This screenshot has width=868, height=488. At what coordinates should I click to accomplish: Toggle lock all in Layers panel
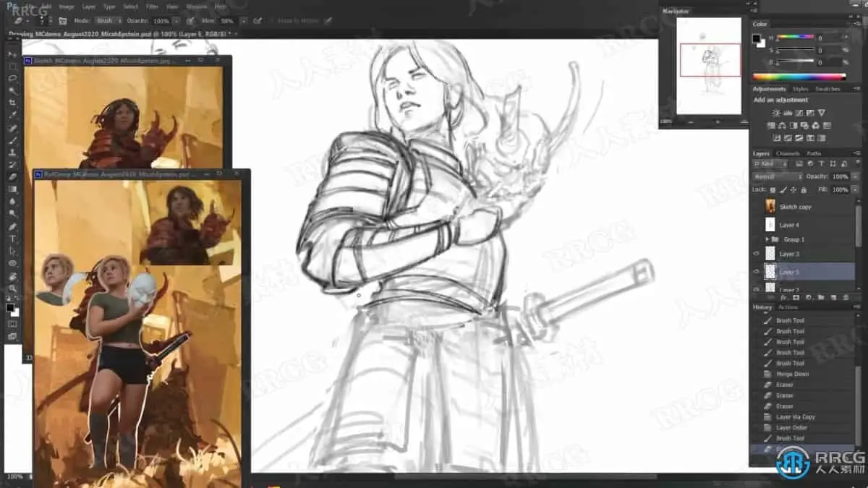[x=804, y=189]
